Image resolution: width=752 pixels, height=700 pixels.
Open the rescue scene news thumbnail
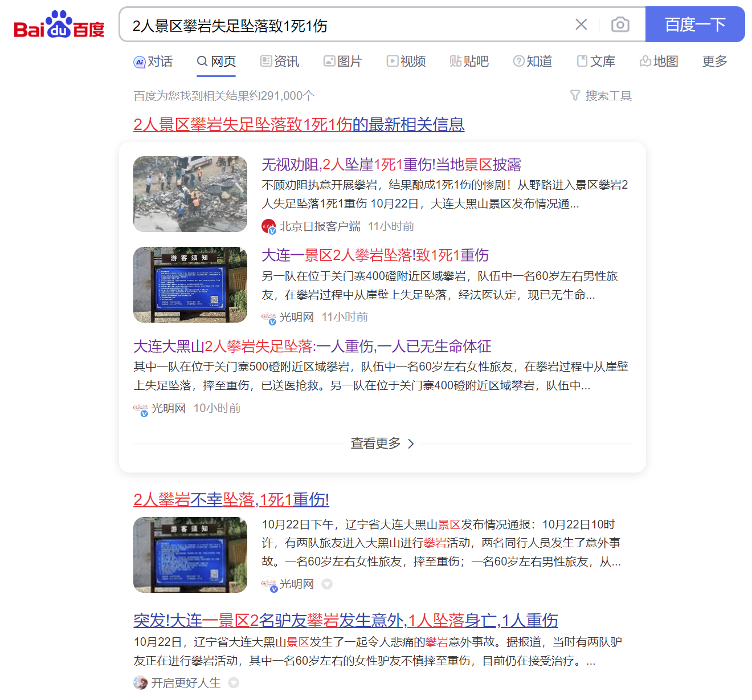[x=190, y=194]
